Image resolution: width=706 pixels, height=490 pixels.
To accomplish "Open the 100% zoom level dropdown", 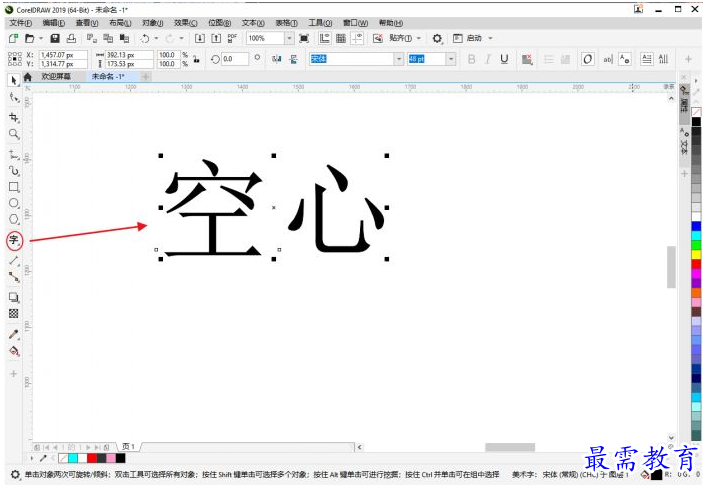I will coord(289,38).
